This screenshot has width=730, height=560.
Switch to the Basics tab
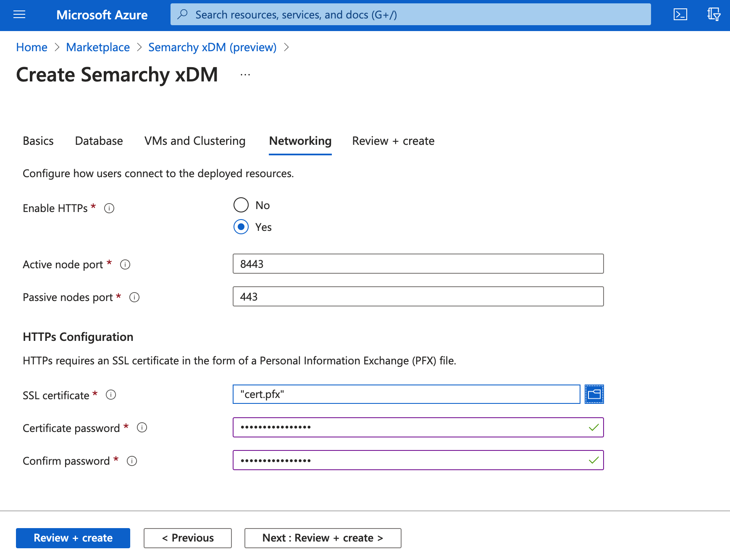click(38, 141)
